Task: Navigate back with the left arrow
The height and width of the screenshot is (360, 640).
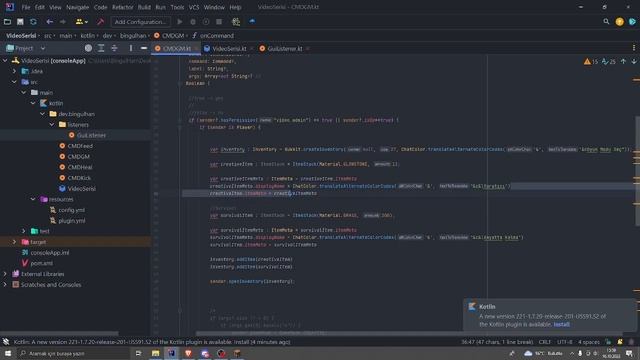Action: (x=49, y=22)
